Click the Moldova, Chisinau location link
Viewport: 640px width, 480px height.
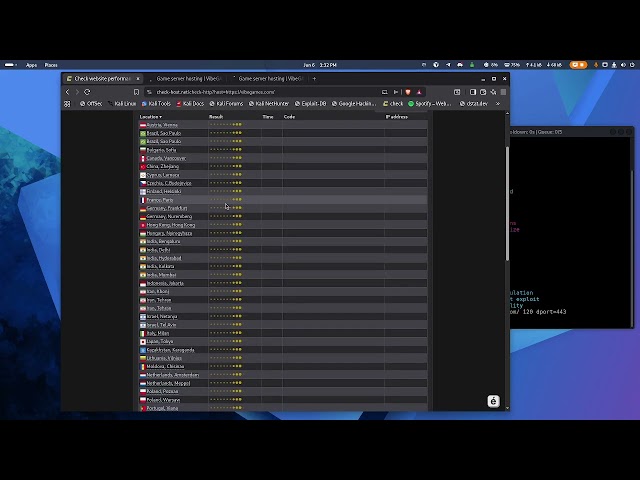point(165,366)
